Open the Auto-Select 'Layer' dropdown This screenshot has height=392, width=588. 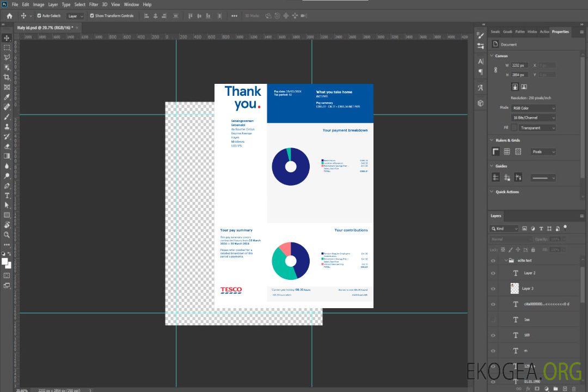[x=76, y=16]
